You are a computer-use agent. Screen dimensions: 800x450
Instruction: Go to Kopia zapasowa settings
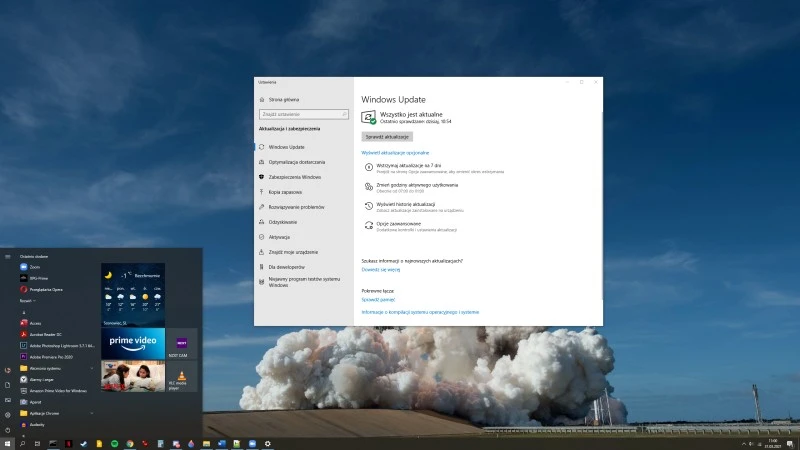(281, 192)
